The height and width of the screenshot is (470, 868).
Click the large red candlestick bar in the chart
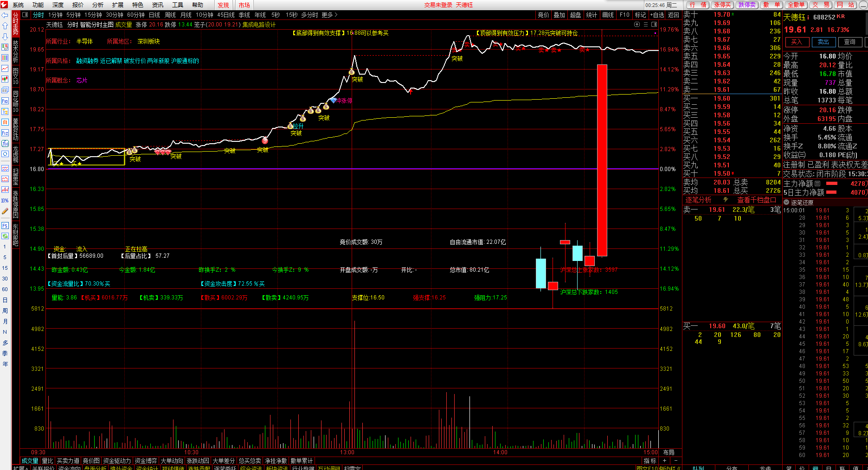pyautogui.click(x=602, y=160)
